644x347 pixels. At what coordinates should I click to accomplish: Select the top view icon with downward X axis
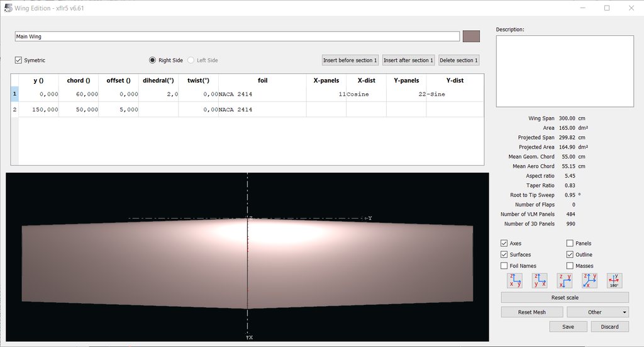click(565, 281)
